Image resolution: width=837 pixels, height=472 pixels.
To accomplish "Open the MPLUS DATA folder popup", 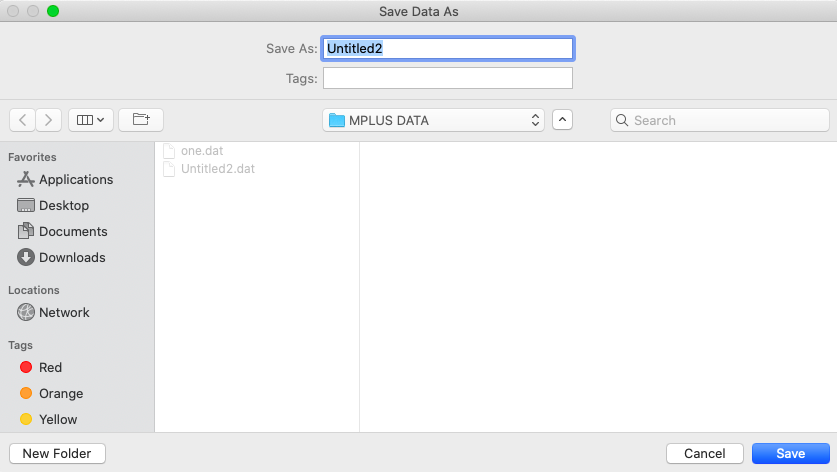I will coord(433,120).
